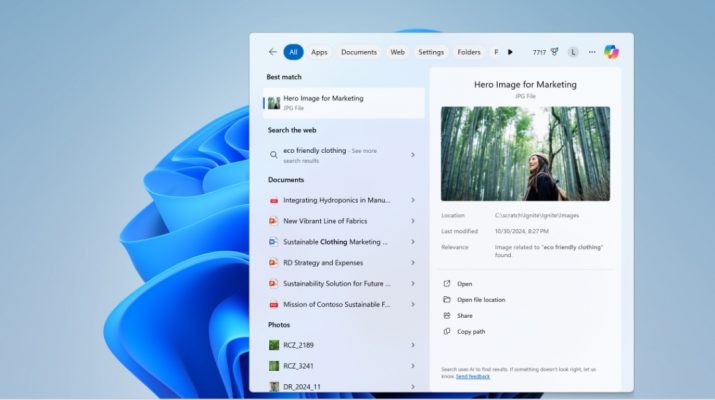
Task: Click the folder icon for Open file location
Action: pos(447,300)
